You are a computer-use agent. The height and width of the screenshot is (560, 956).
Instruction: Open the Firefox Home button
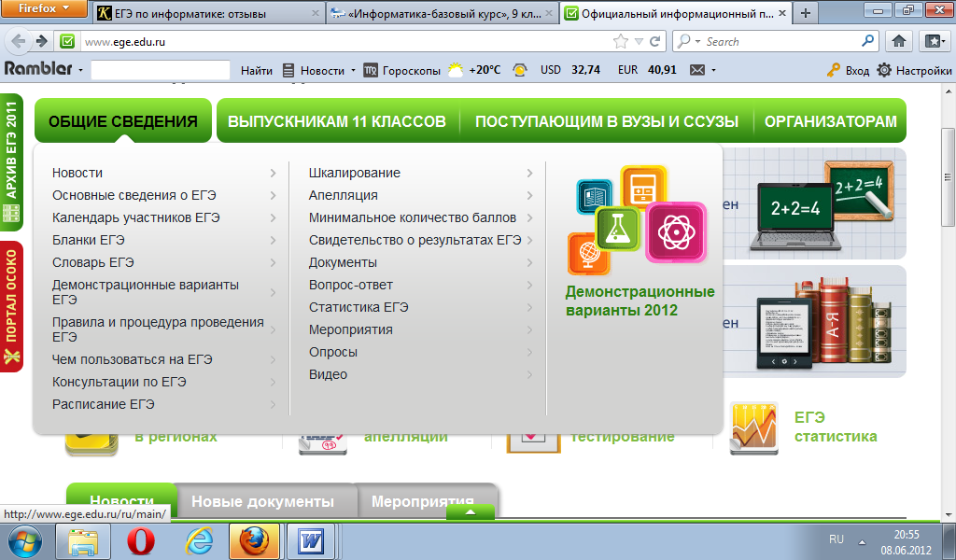tap(899, 41)
